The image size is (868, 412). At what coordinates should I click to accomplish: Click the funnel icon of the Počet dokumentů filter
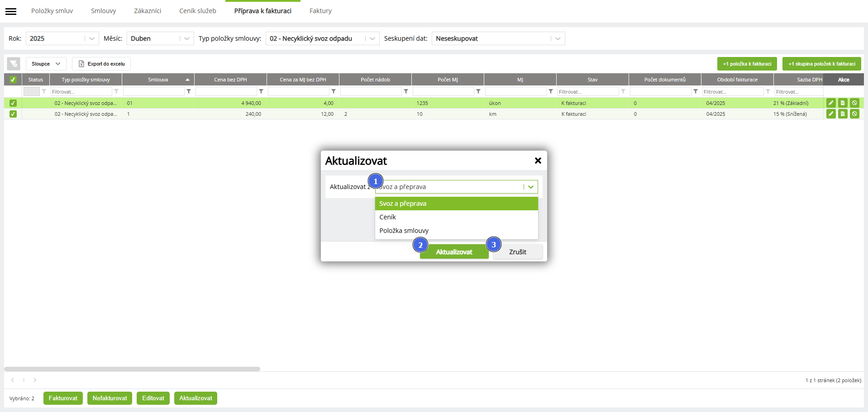click(x=696, y=91)
